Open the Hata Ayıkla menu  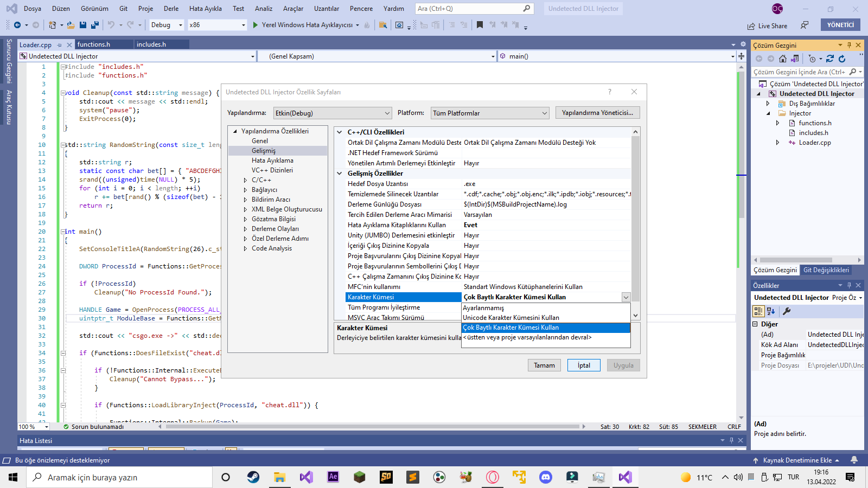click(x=206, y=9)
